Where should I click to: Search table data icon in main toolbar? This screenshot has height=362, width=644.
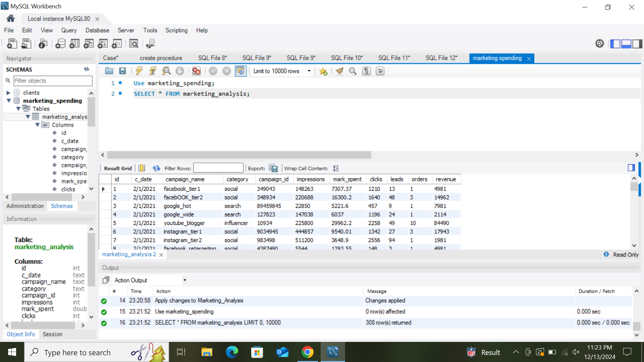133,44
